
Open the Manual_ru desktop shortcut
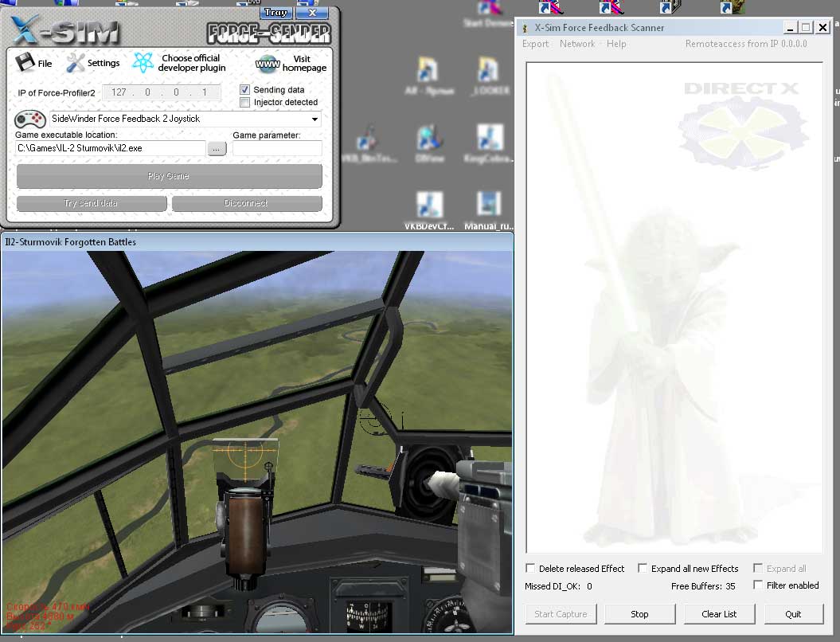point(489,205)
